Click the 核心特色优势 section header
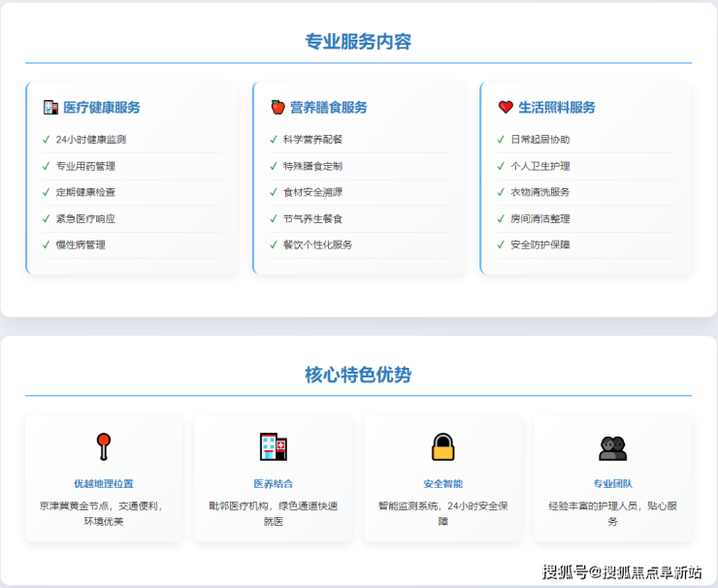This screenshot has width=718, height=588. (x=358, y=375)
